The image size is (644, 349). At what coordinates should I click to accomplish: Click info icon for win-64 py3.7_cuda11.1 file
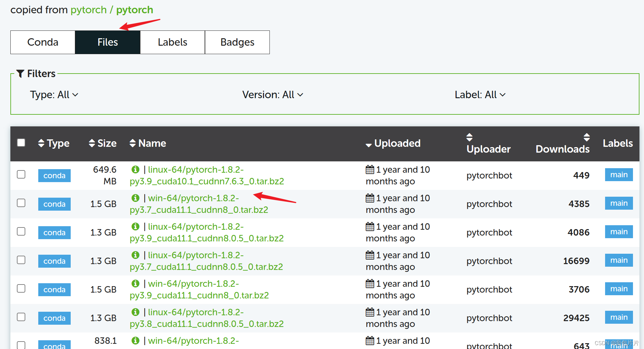(135, 198)
